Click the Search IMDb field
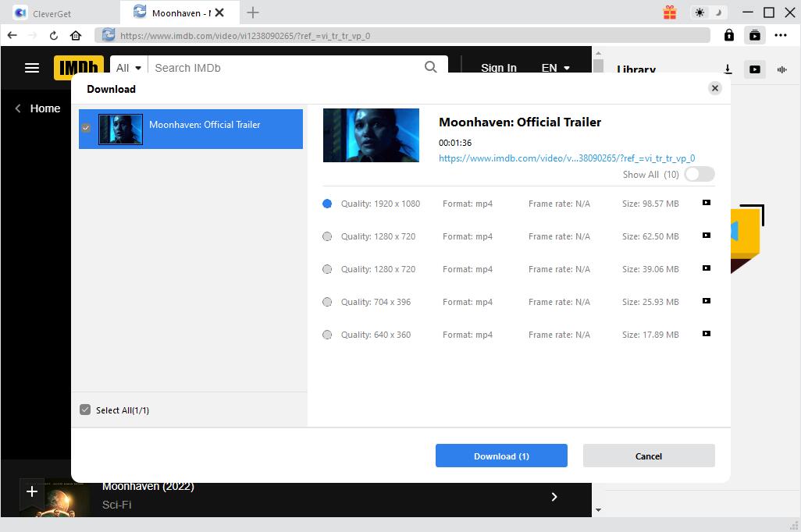Viewport: 801px width, 532px height. pos(286,68)
